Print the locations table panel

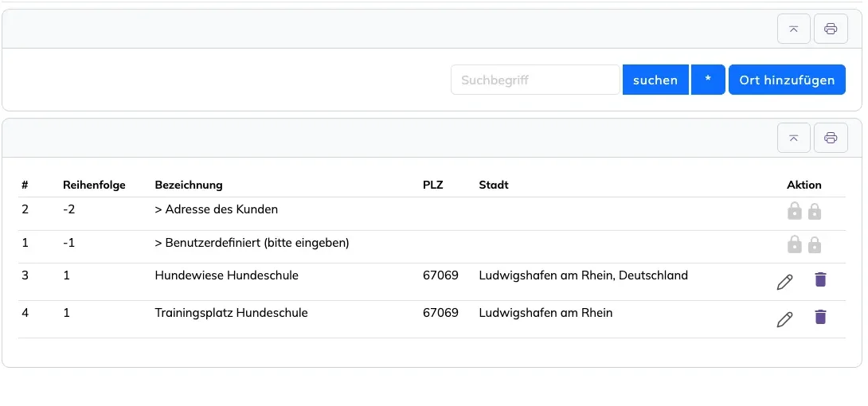coord(831,138)
